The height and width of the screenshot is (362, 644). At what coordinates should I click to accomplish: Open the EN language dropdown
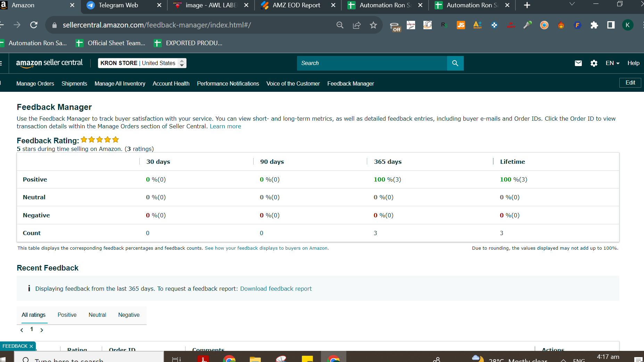[x=612, y=63]
